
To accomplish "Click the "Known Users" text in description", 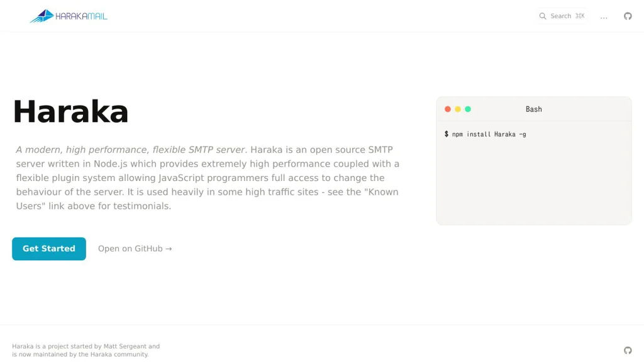I will pos(381,192).
